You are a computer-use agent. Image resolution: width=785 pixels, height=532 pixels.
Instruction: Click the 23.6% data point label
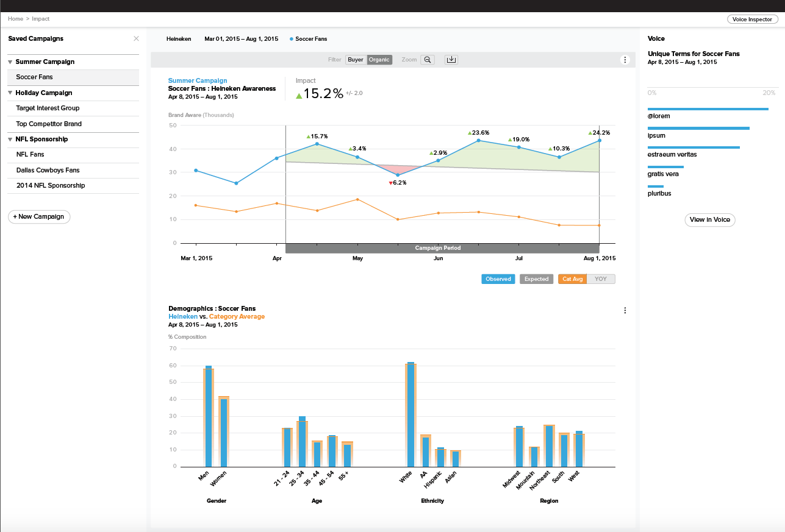tap(479, 133)
